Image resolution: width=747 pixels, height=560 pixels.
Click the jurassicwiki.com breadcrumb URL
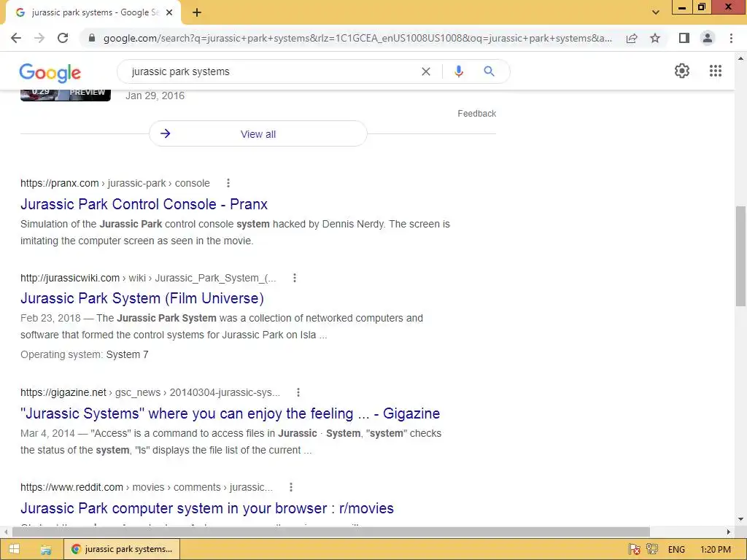148,278
